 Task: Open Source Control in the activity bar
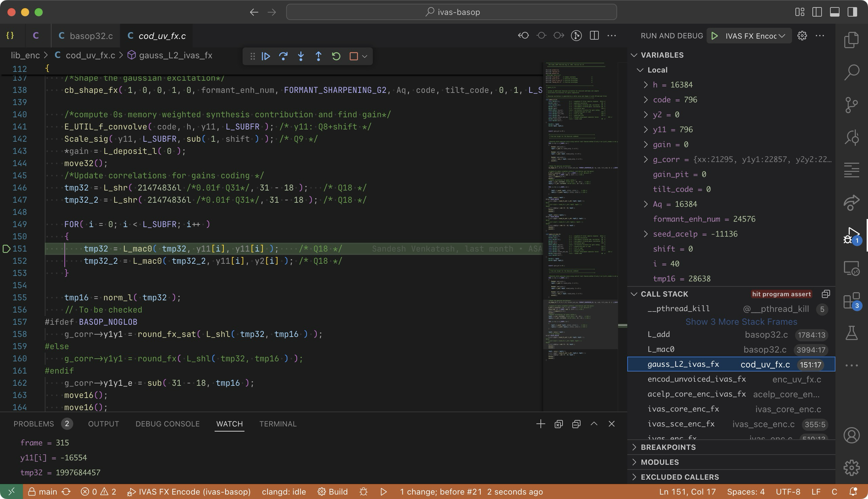point(851,105)
